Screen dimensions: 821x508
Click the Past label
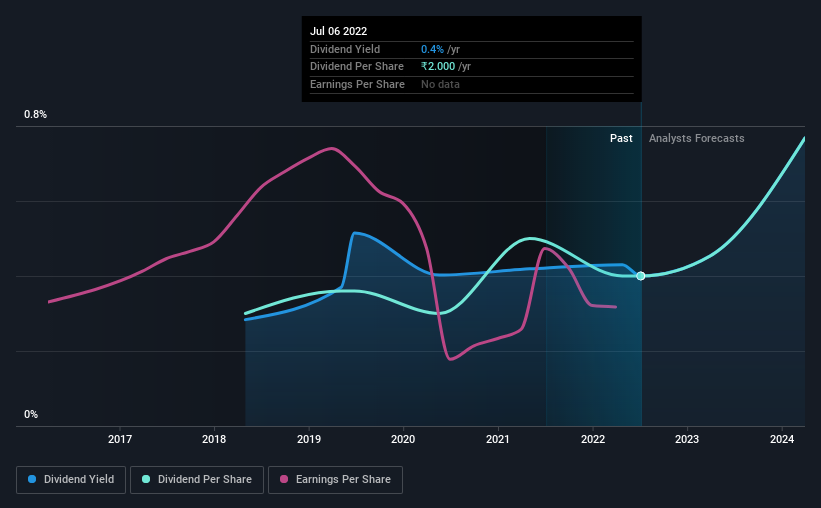(x=621, y=138)
